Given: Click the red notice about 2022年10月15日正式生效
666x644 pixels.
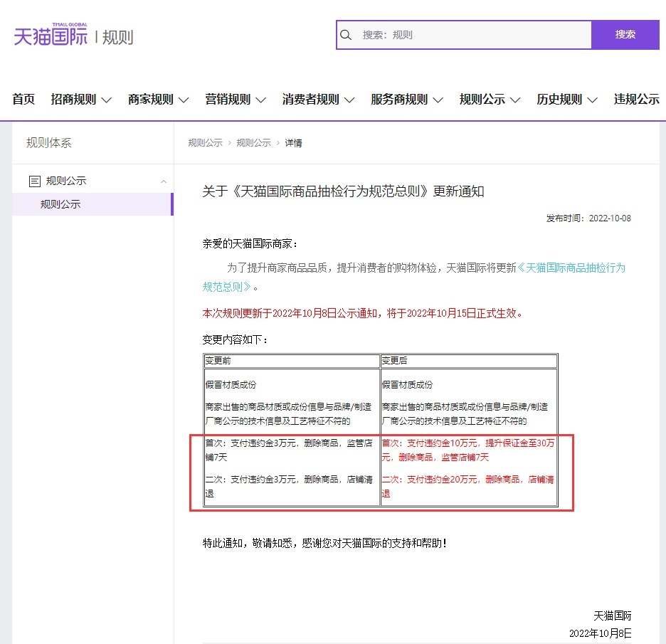Looking at the screenshot, I should point(362,314).
